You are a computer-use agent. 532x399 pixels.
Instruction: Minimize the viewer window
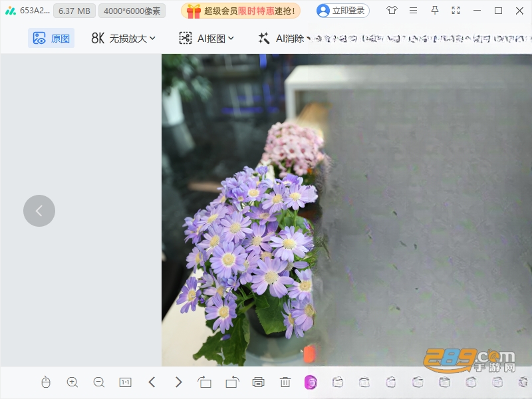coord(477,11)
